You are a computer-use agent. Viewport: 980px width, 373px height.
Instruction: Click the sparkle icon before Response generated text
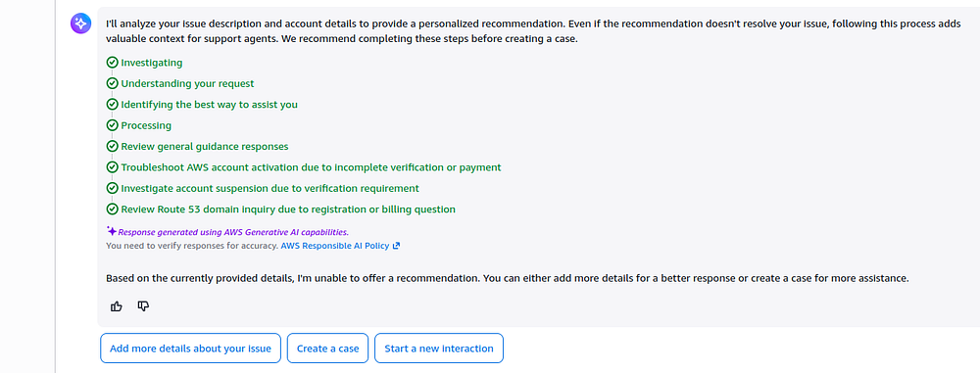point(112,230)
